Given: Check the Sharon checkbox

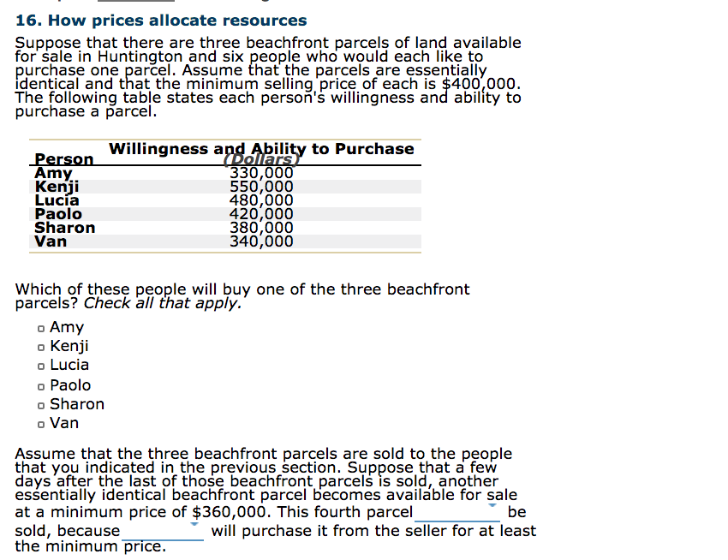Looking at the screenshot, I should tap(40, 404).
